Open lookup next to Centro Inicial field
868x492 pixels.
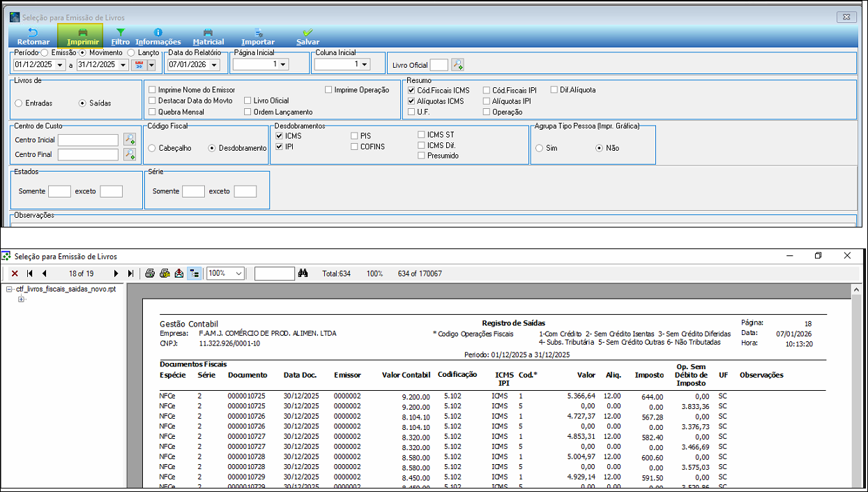(x=129, y=140)
